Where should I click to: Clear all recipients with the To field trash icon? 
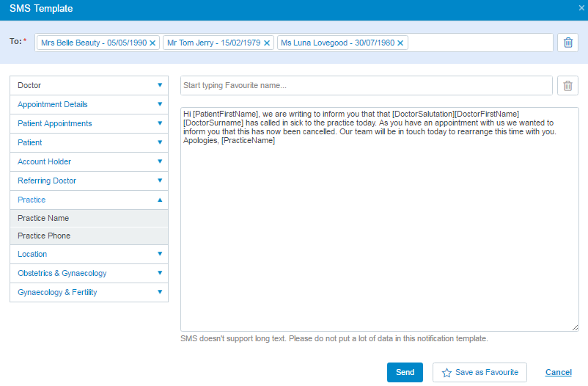point(567,43)
